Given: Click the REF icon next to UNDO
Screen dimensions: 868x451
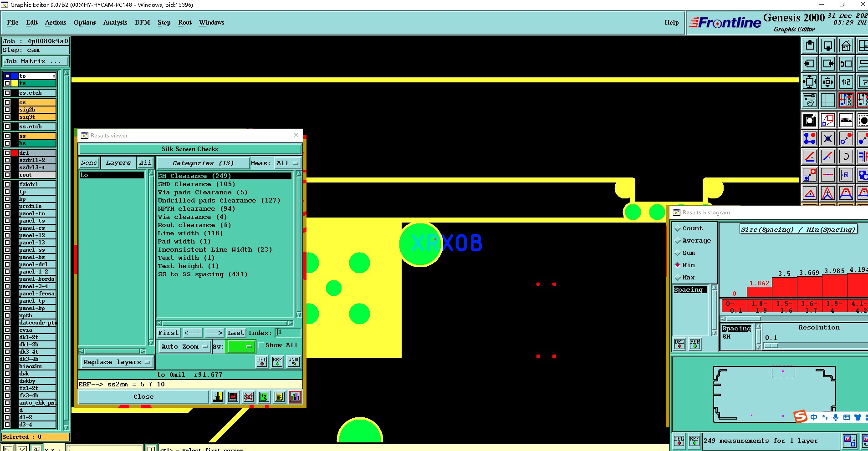Looking at the screenshot, I should tap(277, 362).
